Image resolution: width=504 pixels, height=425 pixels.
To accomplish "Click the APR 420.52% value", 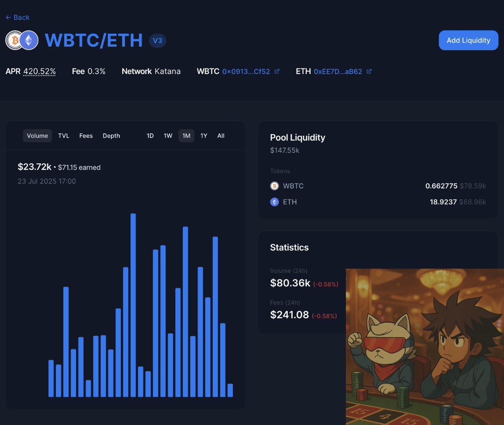I will 39,71.
